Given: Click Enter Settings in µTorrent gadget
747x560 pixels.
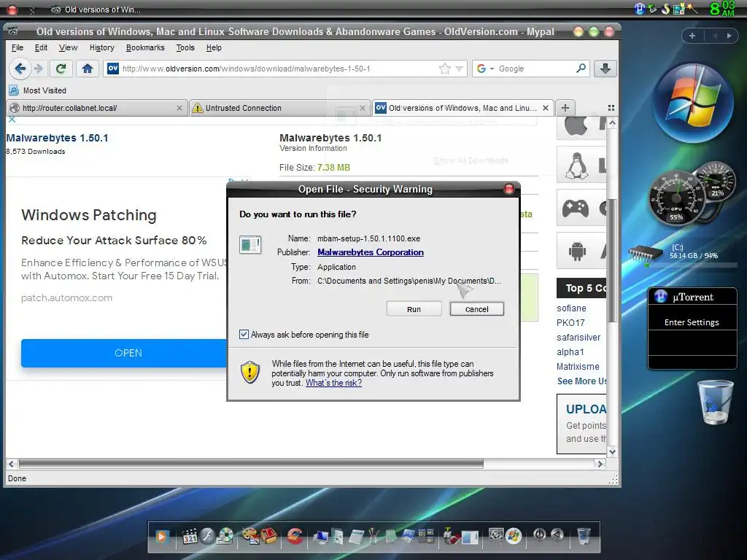Looking at the screenshot, I should (692, 322).
